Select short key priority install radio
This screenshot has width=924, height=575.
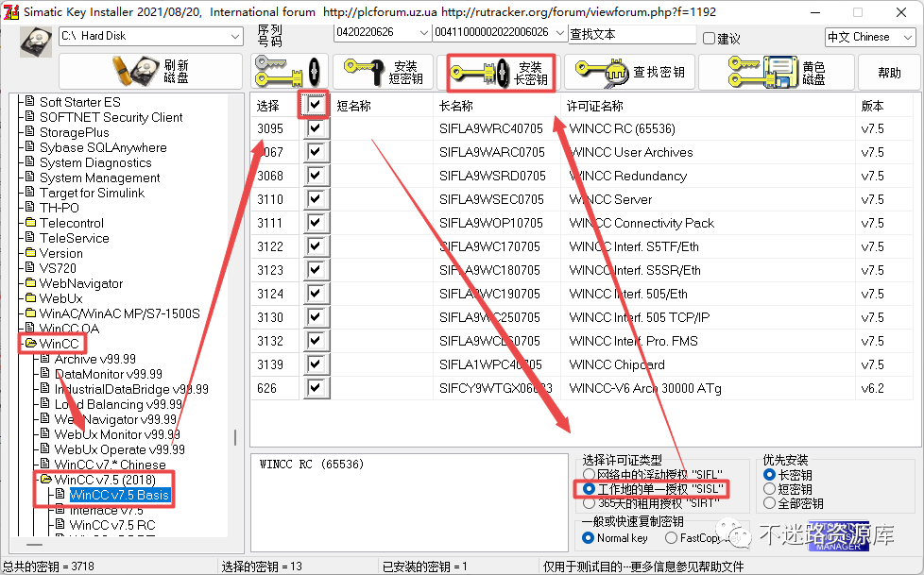click(x=769, y=488)
